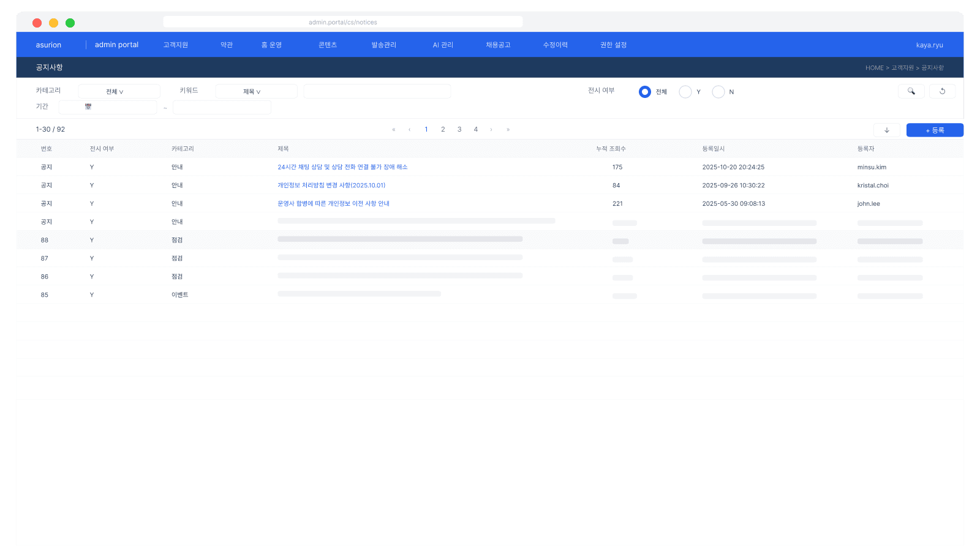This screenshot has width=980, height=551.
Task: Click the view count 221
Action: pyautogui.click(x=617, y=204)
